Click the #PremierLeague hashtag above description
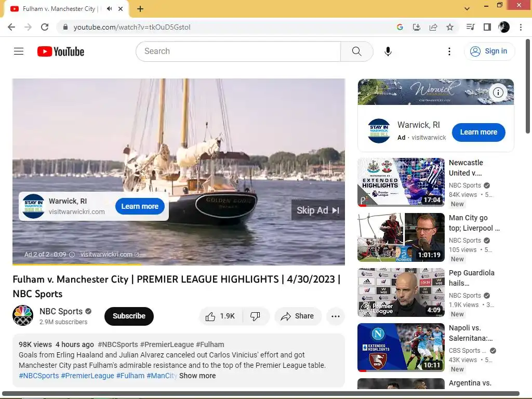 point(166,344)
